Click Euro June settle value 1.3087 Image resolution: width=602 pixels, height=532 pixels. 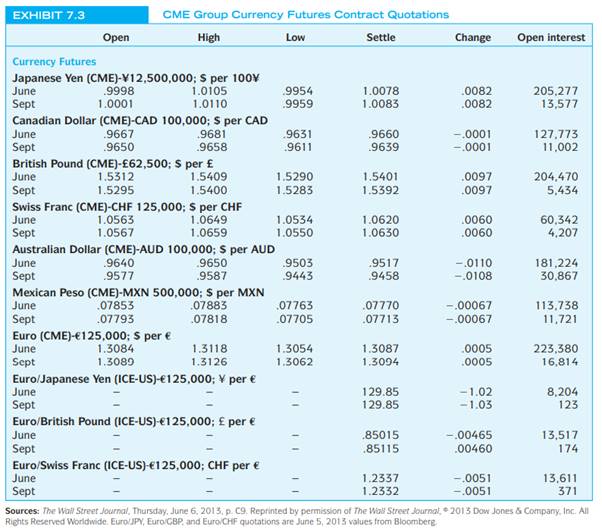[380, 349]
